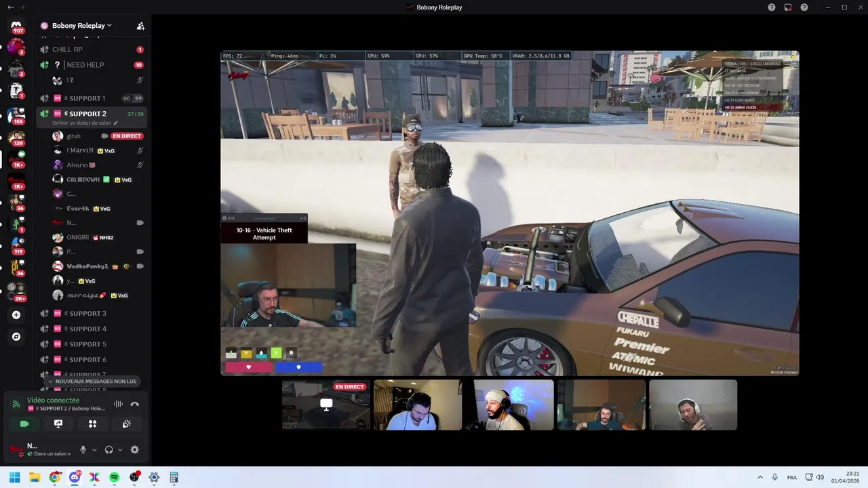868x488 pixels.
Task: Open Spotify from taskbar
Action: 115,477
